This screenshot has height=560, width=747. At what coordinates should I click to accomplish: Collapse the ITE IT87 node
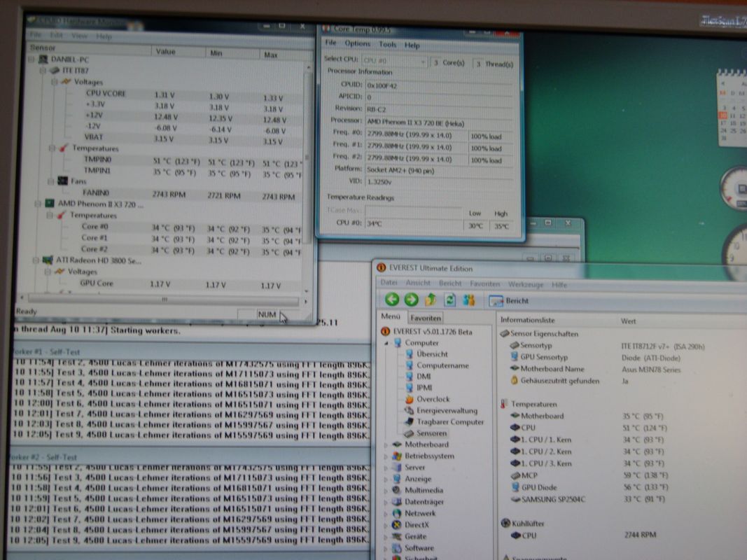43,71
